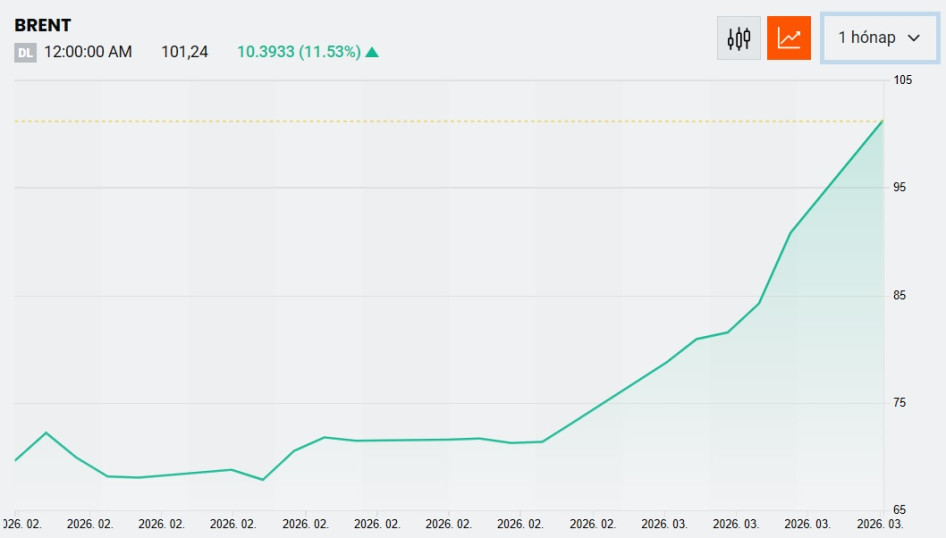
Task: Click the 12:00:00 AM timestamp
Action: (88, 52)
